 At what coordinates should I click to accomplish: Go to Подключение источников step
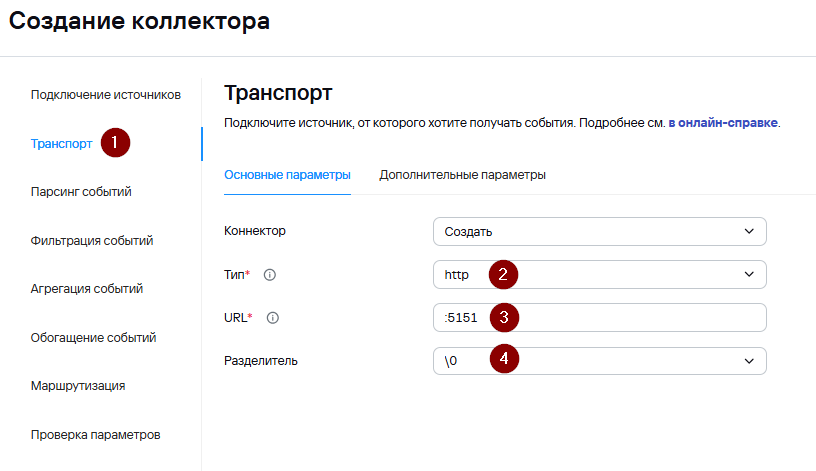(105, 95)
